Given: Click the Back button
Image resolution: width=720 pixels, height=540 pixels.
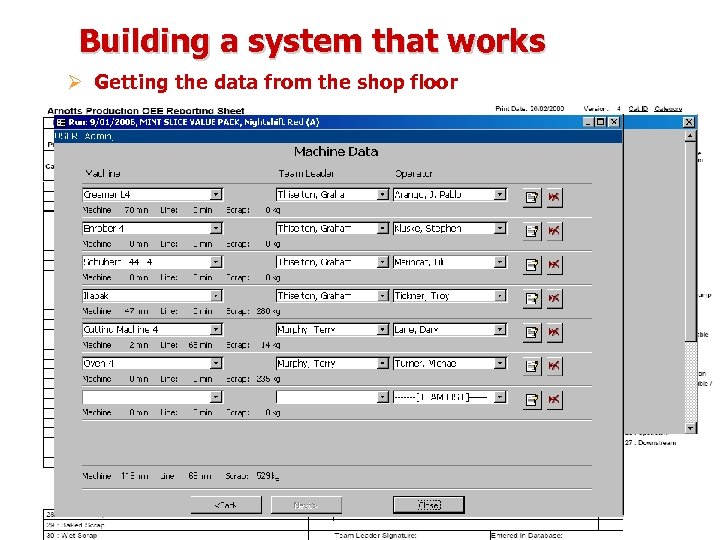Looking at the screenshot, I should [x=226, y=505].
